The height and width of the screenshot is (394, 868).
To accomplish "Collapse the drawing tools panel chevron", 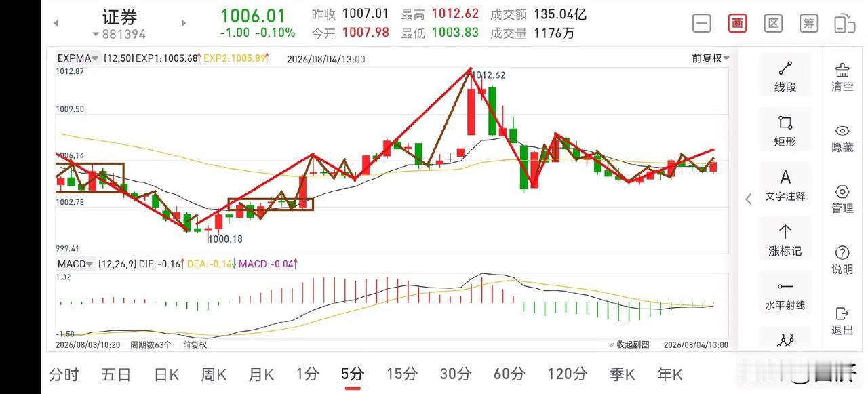I will 749,199.
